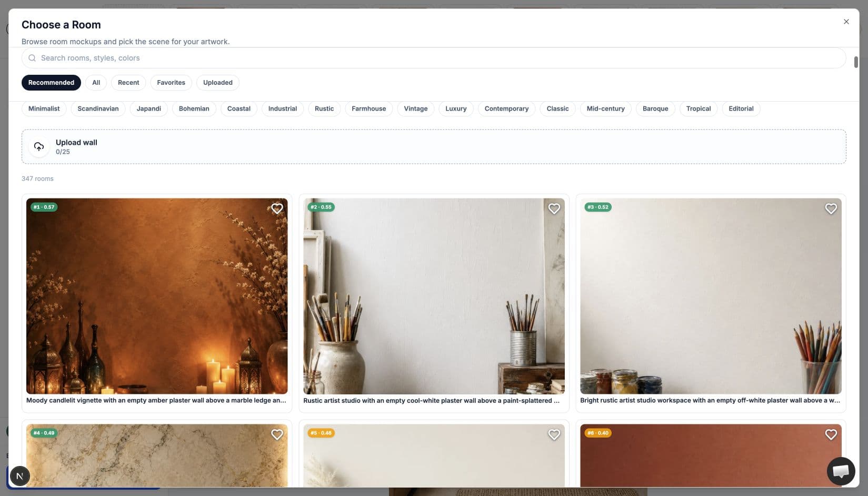This screenshot has width=868, height=496.
Task: Click the 'Moody candlelit vignette' caption
Action: pos(156,401)
